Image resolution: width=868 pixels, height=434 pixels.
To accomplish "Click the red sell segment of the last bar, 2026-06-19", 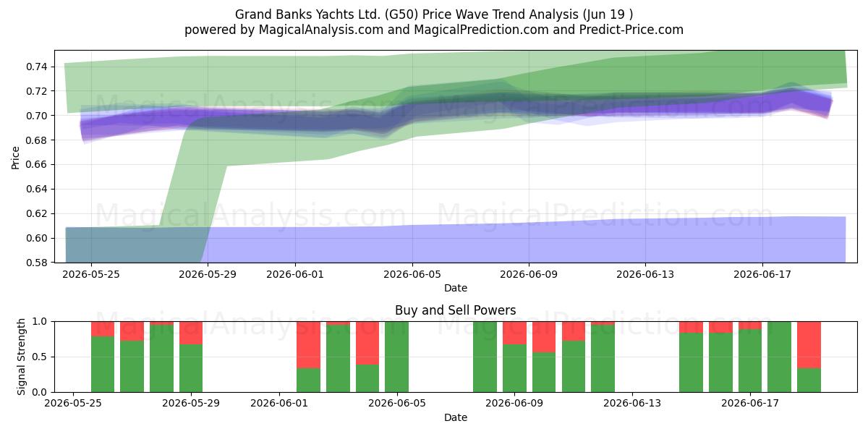I will click(x=809, y=344).
